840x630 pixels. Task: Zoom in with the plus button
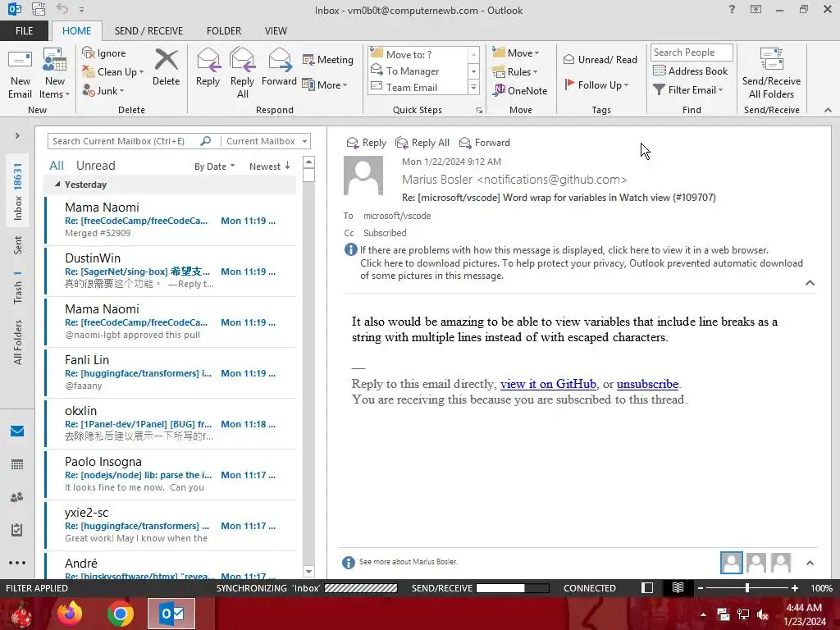pyautogui.click(x=795, y=588)
